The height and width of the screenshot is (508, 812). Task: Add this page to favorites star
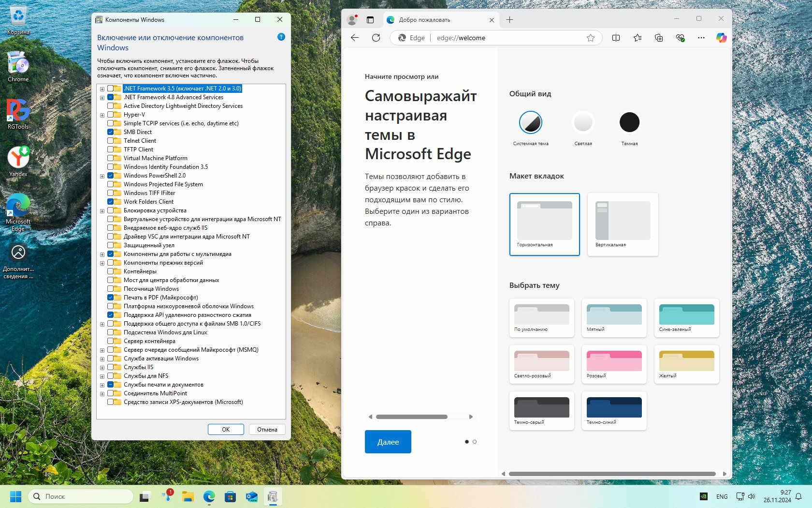[x=591, y=38]
